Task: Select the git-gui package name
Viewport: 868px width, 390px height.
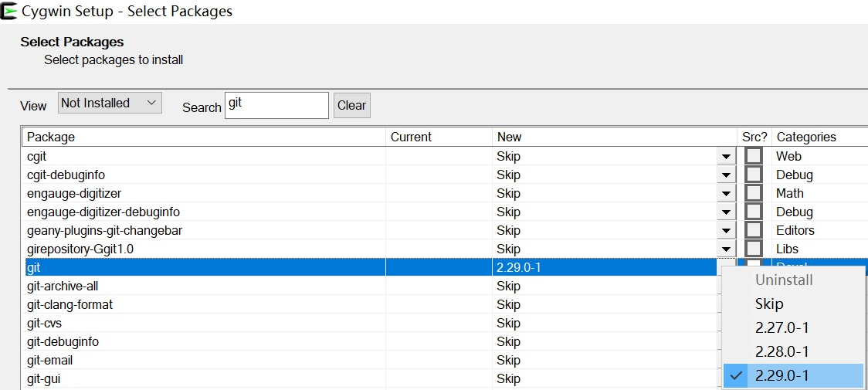Action: (x=44, y=379)
